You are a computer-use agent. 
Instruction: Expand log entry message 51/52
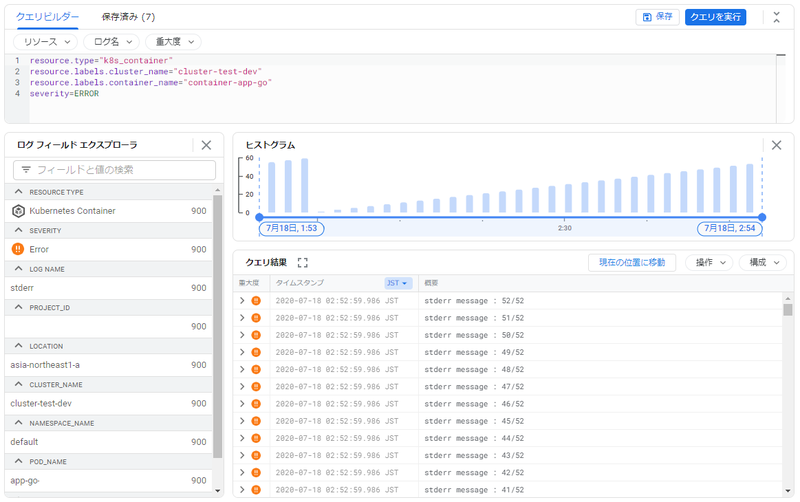click(x=242, y=318)
